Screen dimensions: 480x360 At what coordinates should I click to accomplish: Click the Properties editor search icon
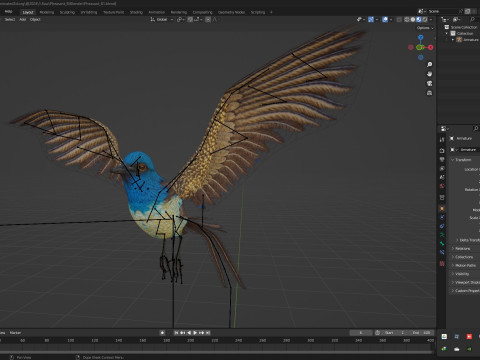tap(475, 128)
